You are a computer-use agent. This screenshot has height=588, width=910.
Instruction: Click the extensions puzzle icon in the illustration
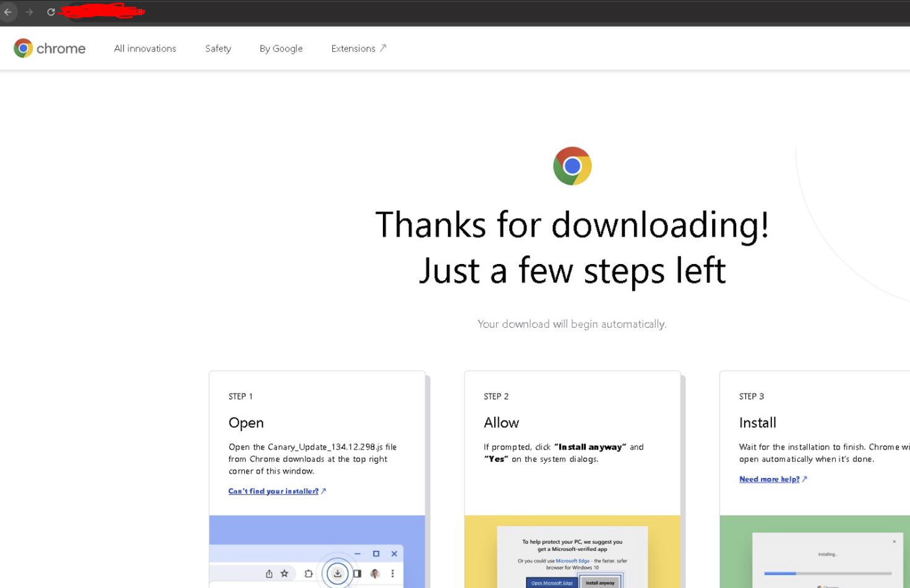tap(308, 574)
